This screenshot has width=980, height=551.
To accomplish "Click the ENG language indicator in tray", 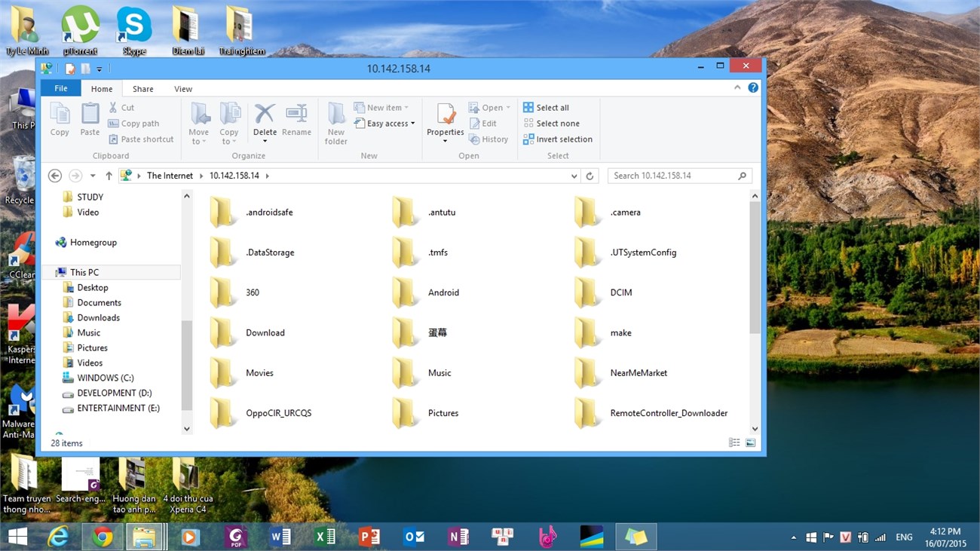I will point(904,537).
